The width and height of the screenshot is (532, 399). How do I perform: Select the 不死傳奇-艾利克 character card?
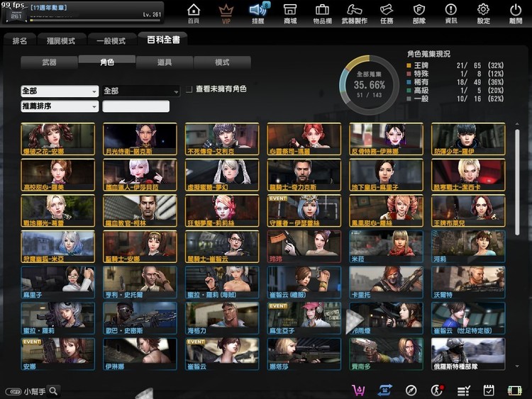click(x=222, y=139)
